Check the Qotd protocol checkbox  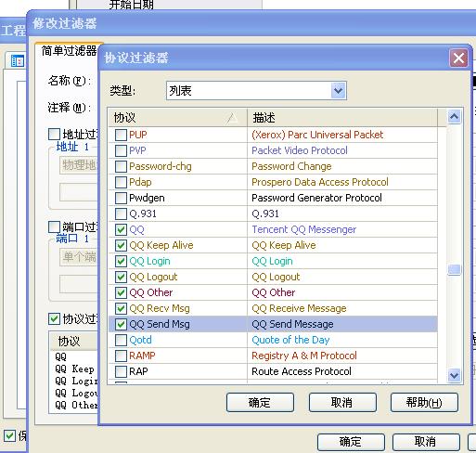pos(121,340)
